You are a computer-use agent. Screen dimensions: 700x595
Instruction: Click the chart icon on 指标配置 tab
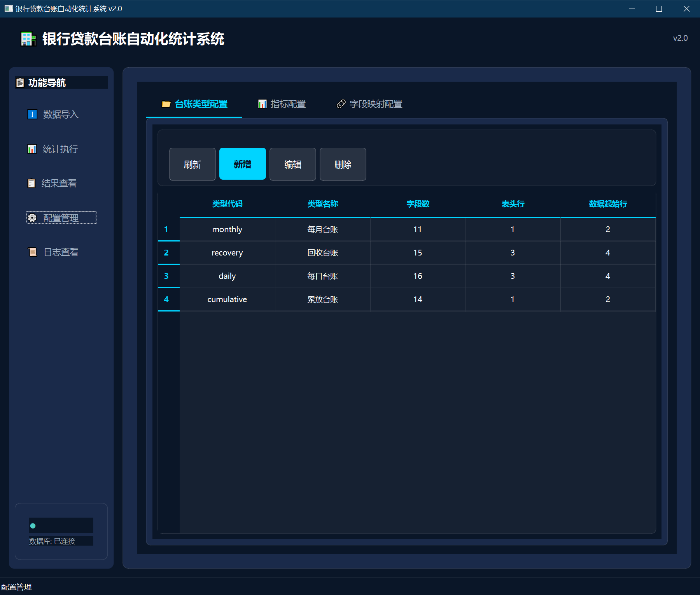pos(262,104)
